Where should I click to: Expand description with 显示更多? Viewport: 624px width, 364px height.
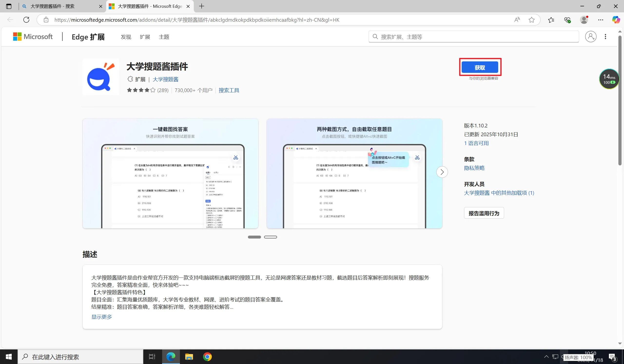coord(102,317)
